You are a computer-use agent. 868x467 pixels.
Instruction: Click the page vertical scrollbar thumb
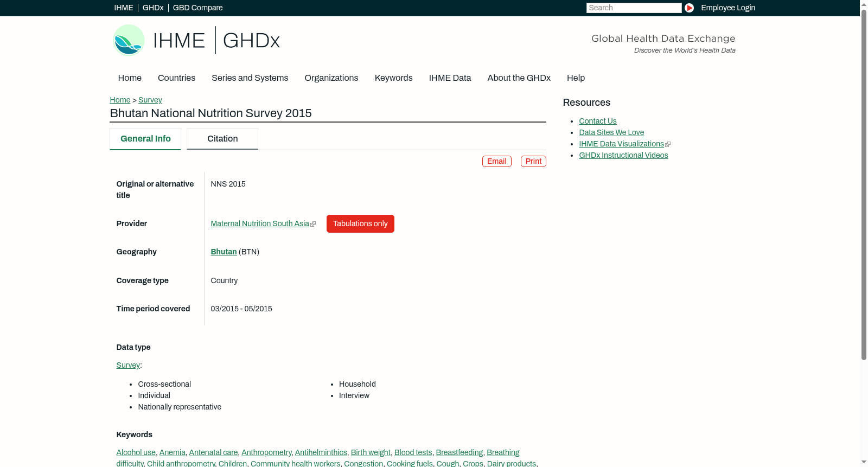click(x=864, y=184)
